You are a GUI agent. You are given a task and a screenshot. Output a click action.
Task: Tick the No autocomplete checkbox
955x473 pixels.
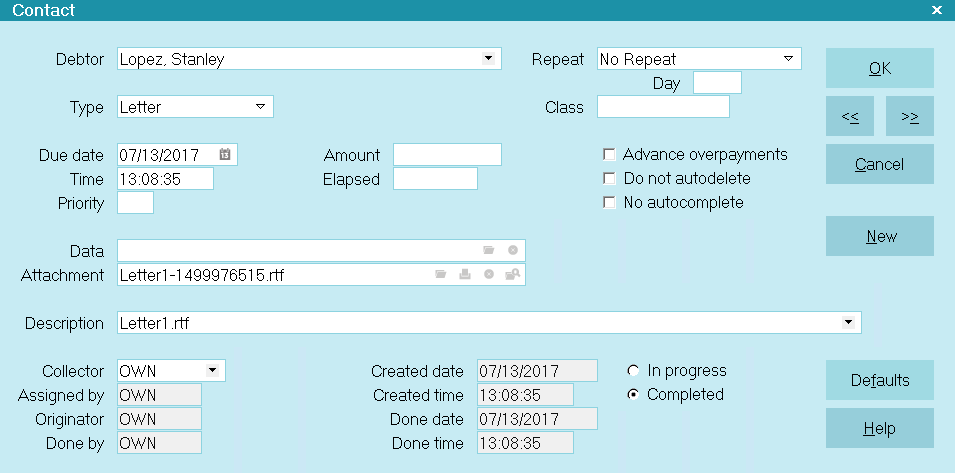pos(609,202)
